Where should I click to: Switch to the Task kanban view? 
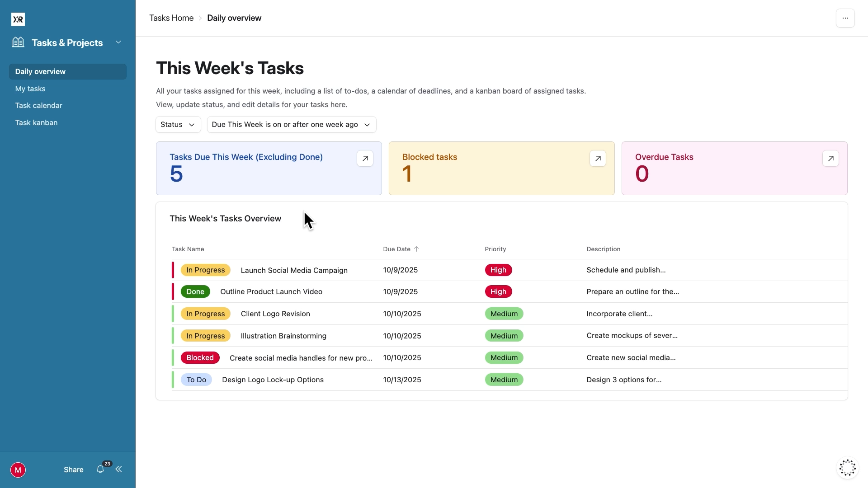coord(36,122)
